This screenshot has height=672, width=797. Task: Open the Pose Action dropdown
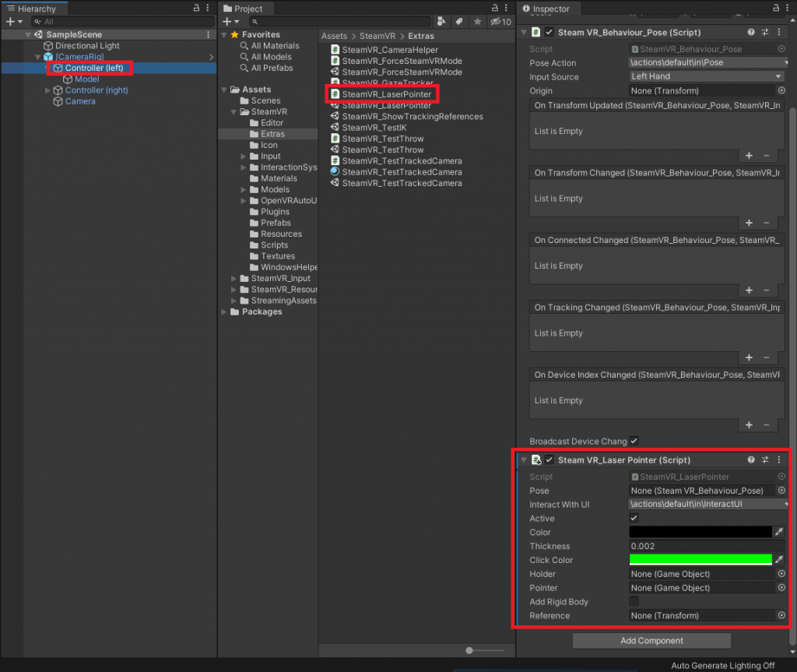tap(708, 62)
